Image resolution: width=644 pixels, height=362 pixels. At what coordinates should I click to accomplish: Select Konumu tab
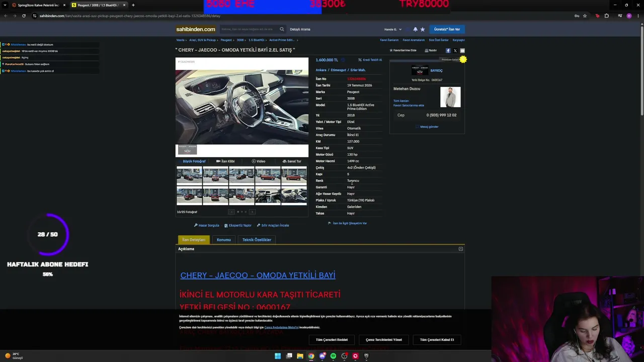(x=224, y=240)
